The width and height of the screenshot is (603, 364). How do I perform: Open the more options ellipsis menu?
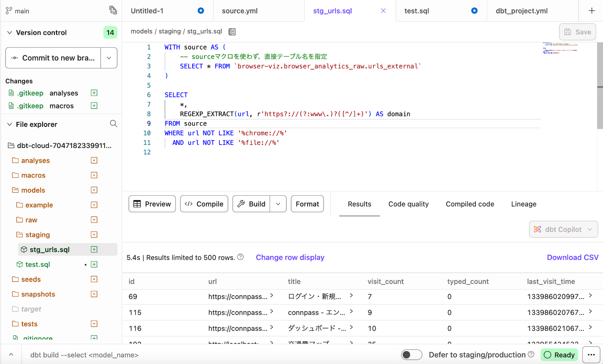pyautogui.click(x=591, y=355)
